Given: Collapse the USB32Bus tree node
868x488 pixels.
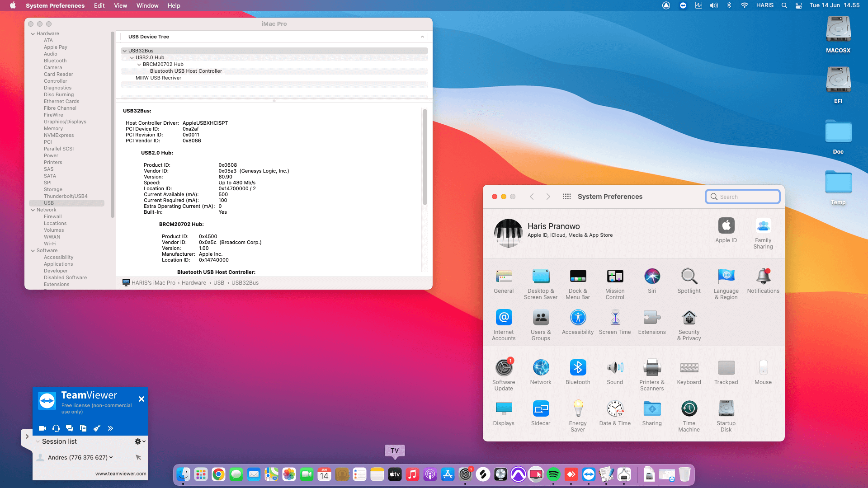Looking at the screenshot, I should pos(125,51).
